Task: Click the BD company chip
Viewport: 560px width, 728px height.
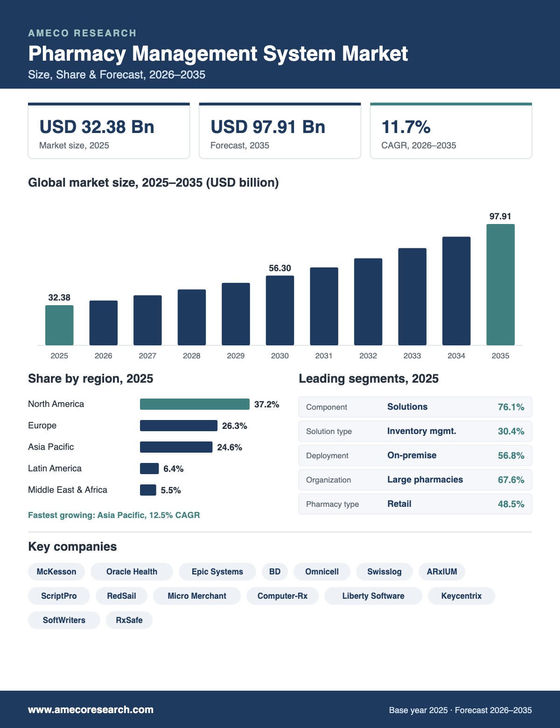Action: 275,572
